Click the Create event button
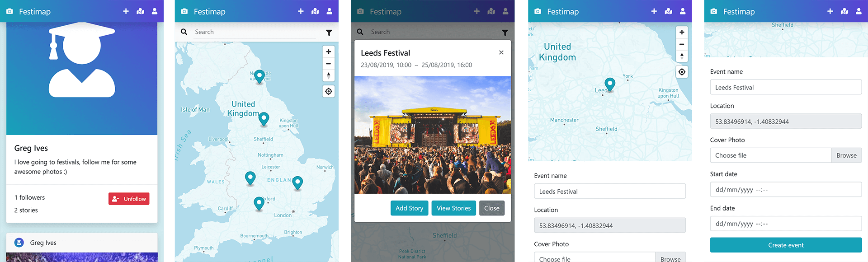 pyautogui.click(x=786, y=245)
